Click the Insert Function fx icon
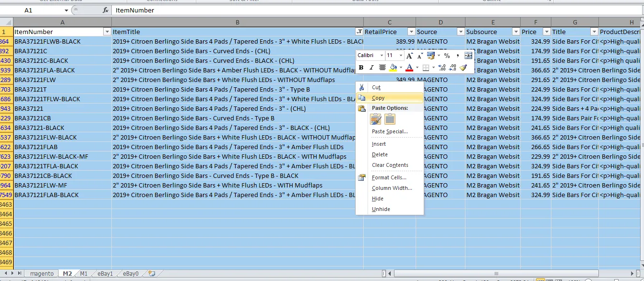The width and height of the screenshot is (644, 281). tap(105, 10)
